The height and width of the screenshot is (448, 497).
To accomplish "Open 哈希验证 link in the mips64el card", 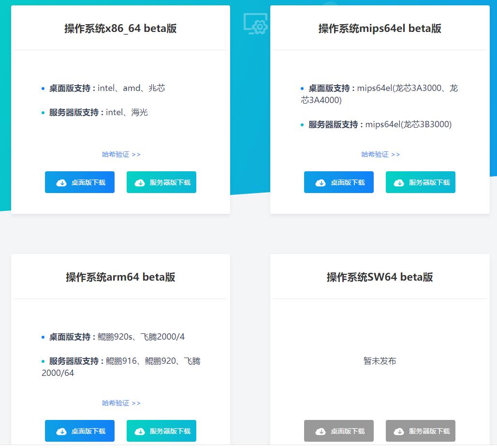I will pos(381,154).
